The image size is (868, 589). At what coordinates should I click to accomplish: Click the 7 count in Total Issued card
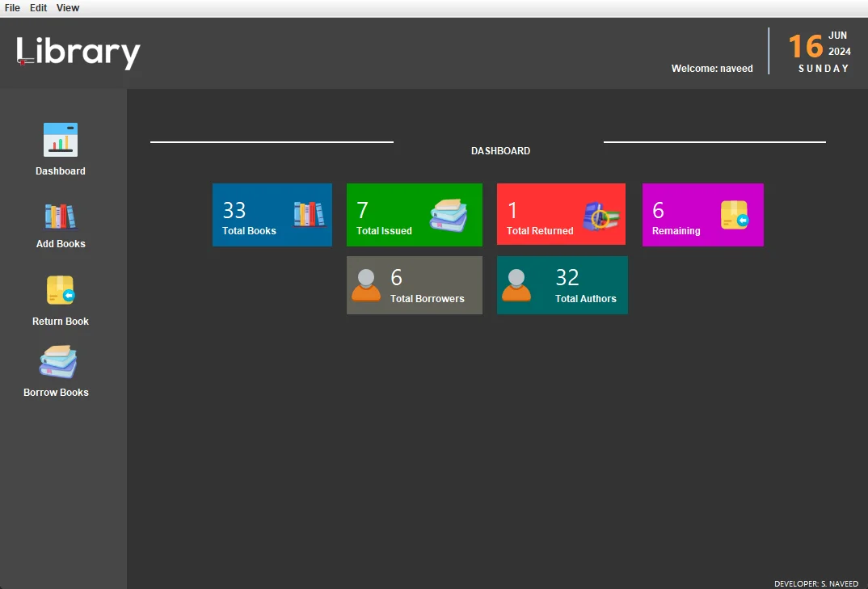pos(363,210)
